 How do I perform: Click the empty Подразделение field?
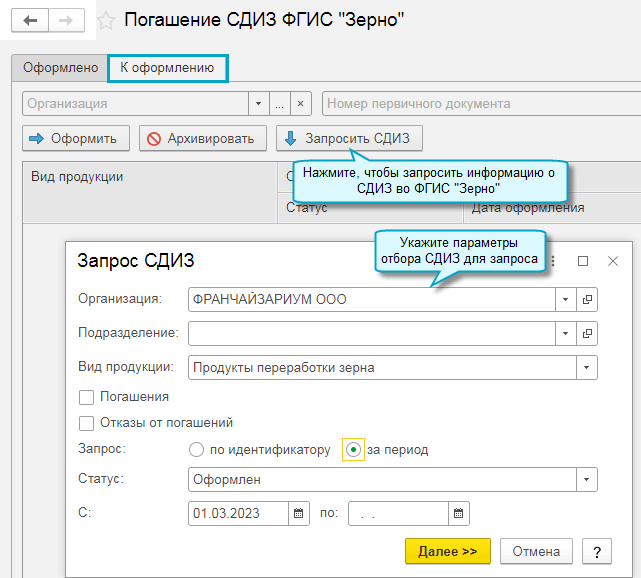tap(372, 334)
